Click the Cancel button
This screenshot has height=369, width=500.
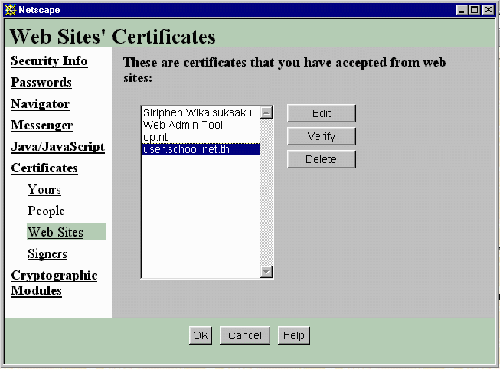coord(245,335)
